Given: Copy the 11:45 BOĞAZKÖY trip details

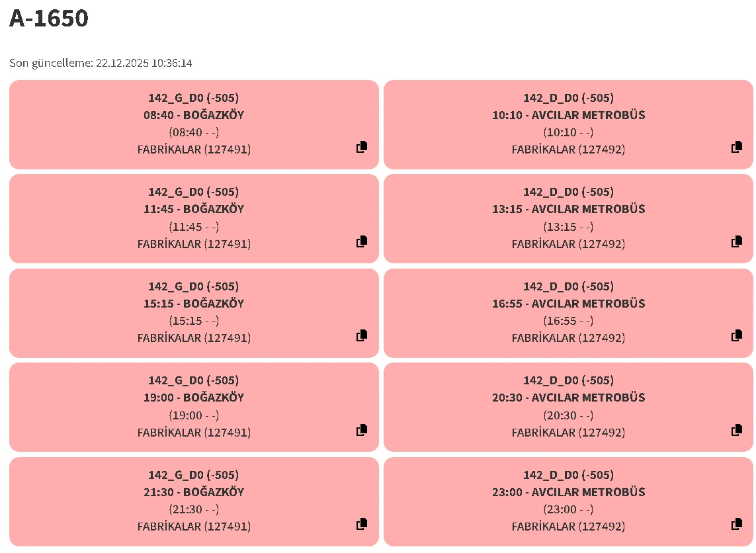Looking at the screenshot, I should 362,242.
